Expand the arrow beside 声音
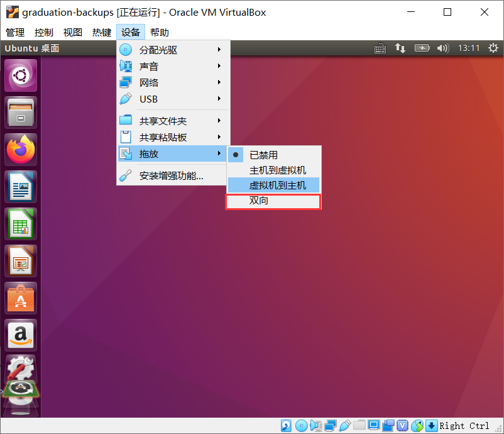Screen dimensions: 504x434 pyautogui.click(x=219, y=66)
